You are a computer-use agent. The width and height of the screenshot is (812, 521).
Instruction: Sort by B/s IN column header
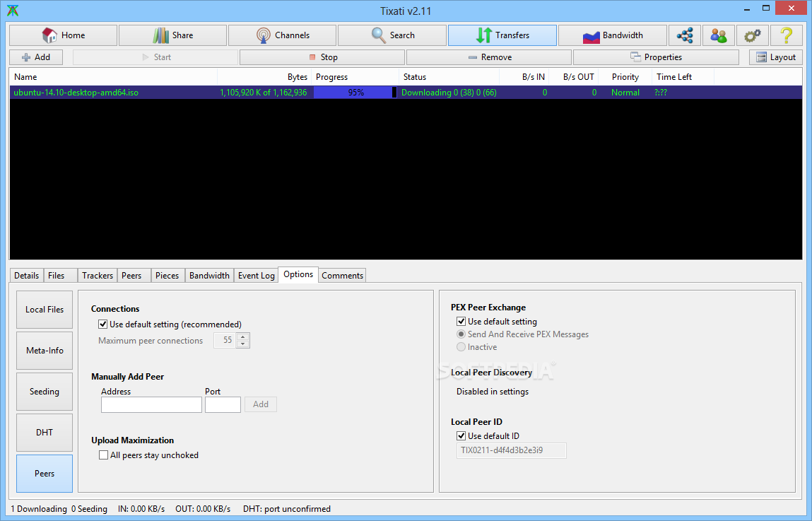(x=524, y=76)
